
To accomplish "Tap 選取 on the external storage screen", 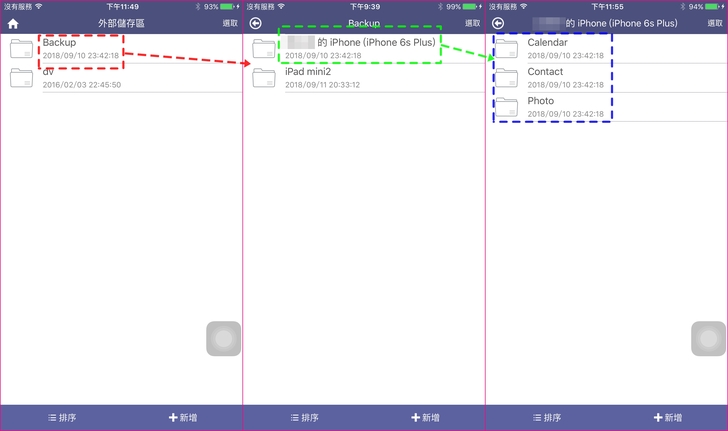I will (x=230, y=23).
